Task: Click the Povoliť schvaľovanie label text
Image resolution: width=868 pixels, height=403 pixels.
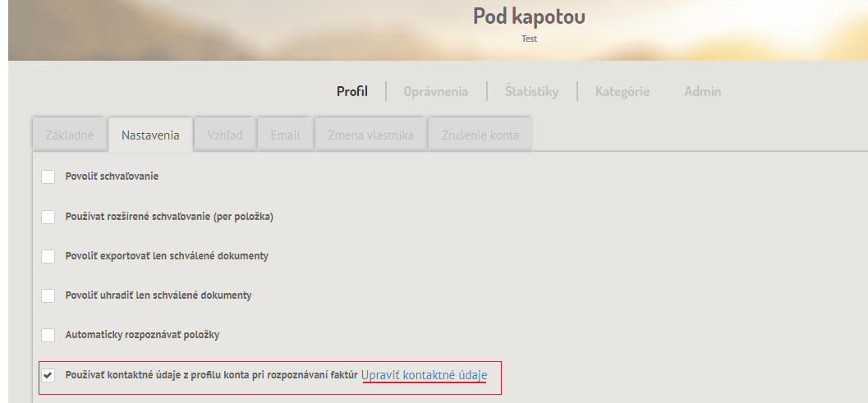Action: click(x=112, y=176)
